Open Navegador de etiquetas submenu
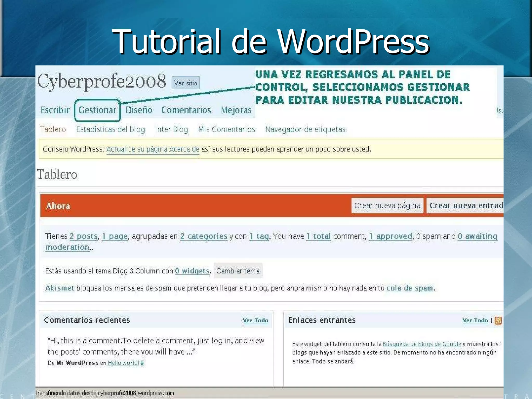The image size is (532, 399). 305,129
